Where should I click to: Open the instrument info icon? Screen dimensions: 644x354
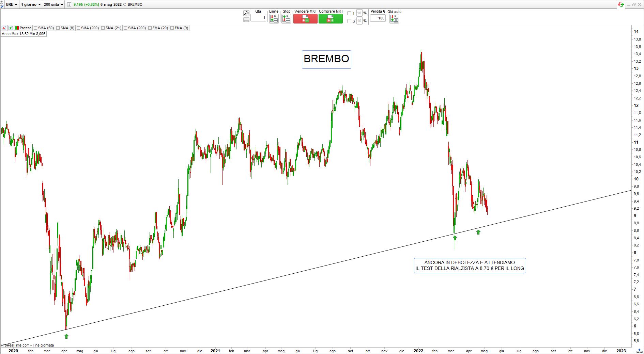[69, 4]
